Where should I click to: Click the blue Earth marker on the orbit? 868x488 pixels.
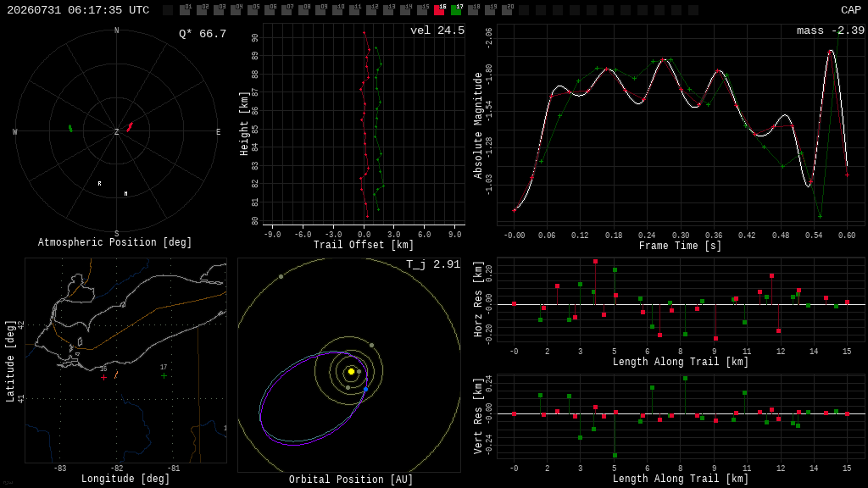tap(365, 390)
